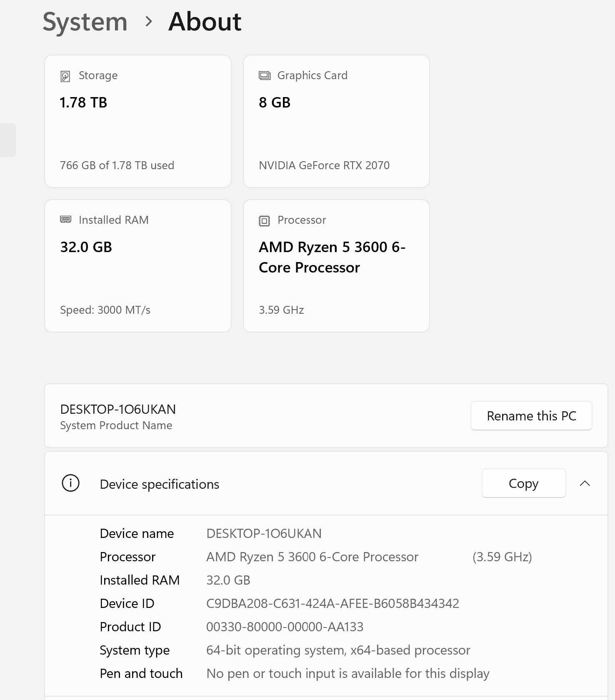Select the Processor value in specifications list

(312, 557)
